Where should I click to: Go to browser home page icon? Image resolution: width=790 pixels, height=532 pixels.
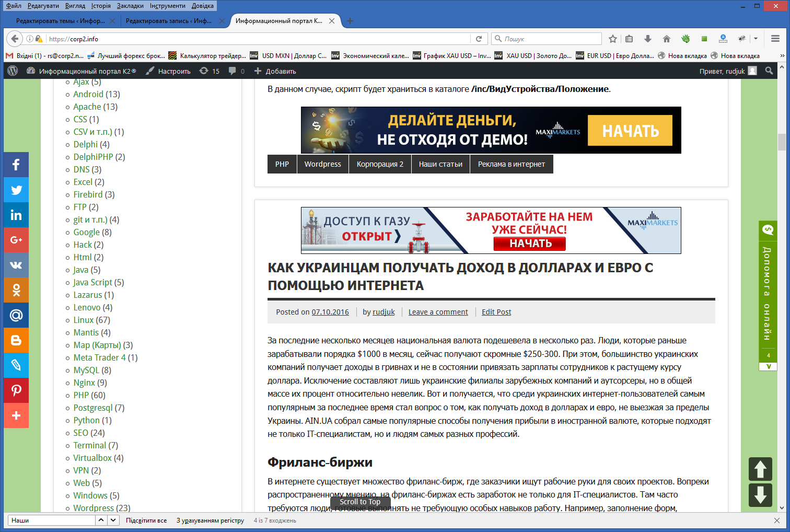[x=667, y=39]
